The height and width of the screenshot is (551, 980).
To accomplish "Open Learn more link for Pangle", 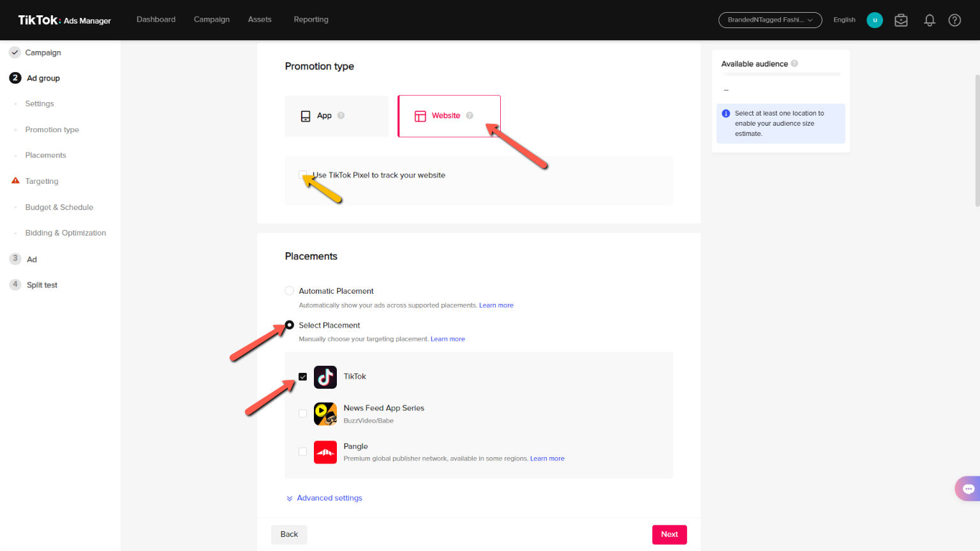I will point(547,458).
